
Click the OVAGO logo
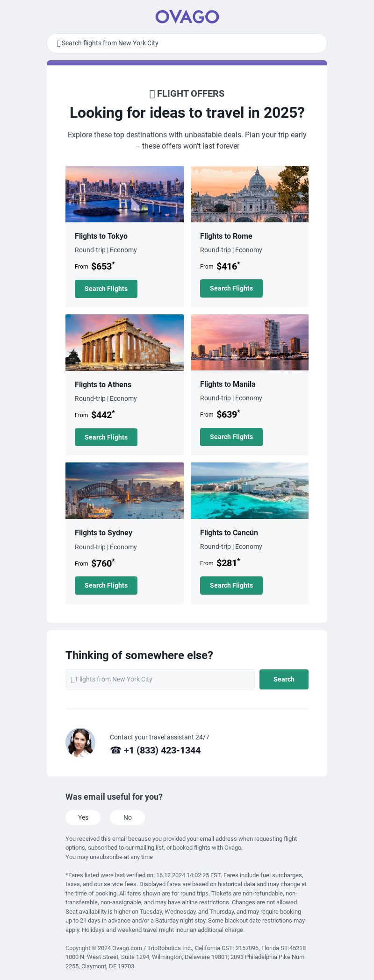click(187, 17)
